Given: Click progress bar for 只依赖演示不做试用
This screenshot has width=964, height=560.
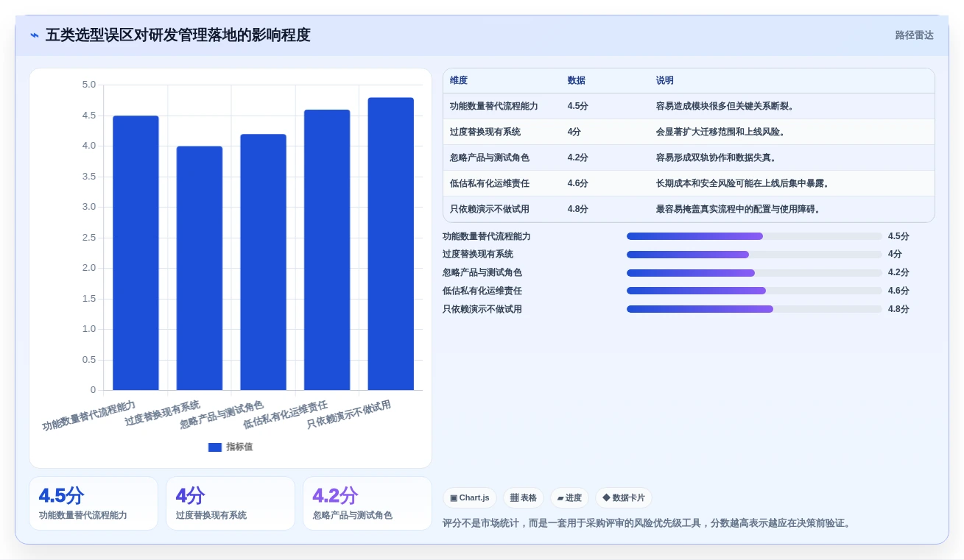Looking at the screenshot, I should pos(754,309).
